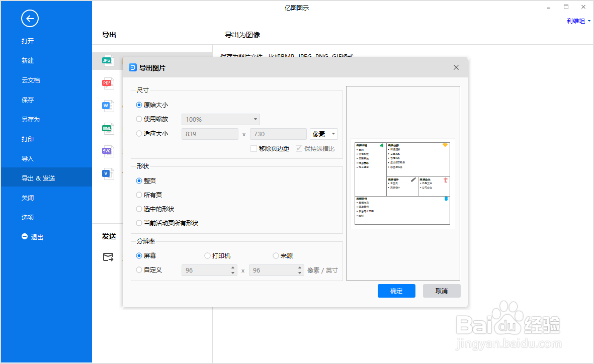Screen dimensions: 594x364
Task: Click the 839 width input field
Action: click(210, 134)
